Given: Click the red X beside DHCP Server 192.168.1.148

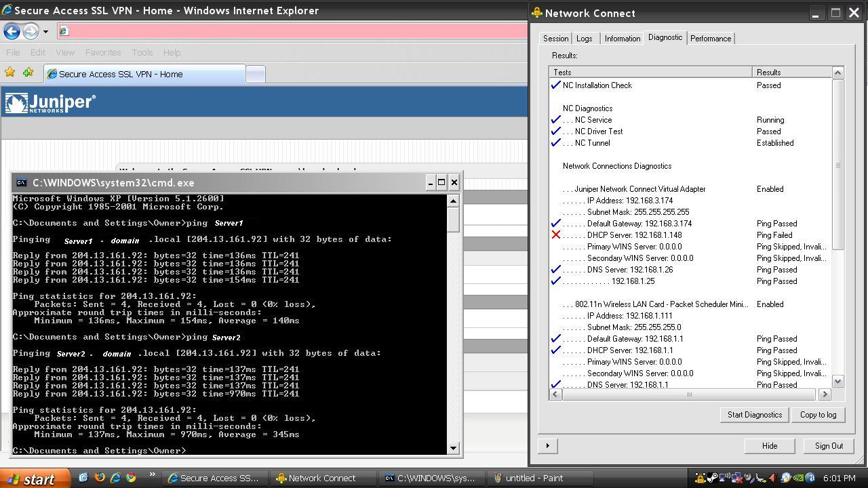Looking at the screenshot, I should tap(556, 235).
